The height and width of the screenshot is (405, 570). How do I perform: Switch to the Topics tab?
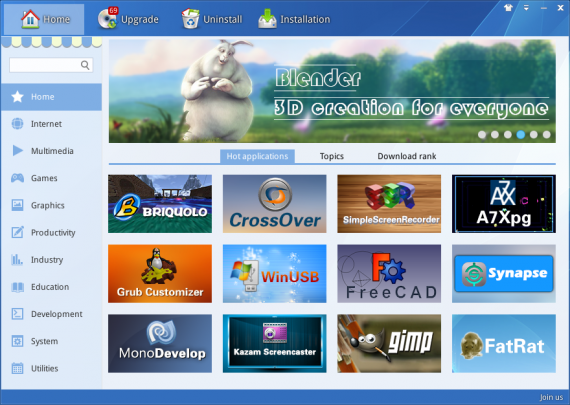pos(332,156)
